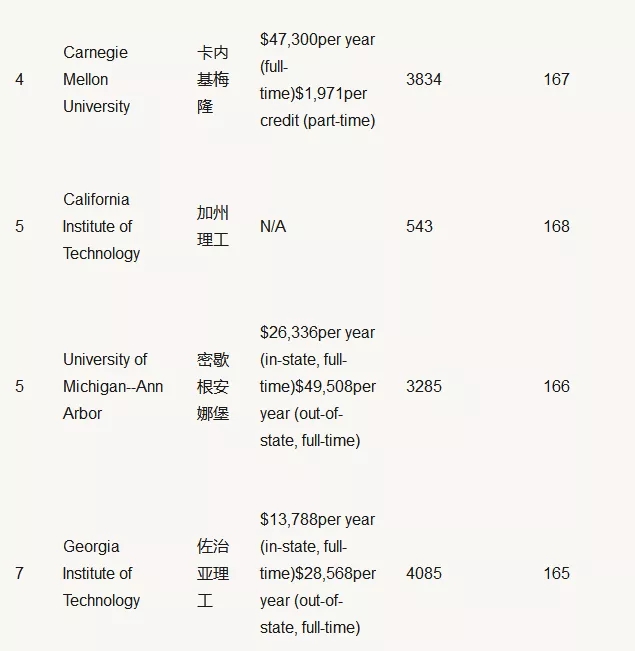Click the Carnegie Mellon University name
Viewport: 635px width, 651px height.
pos(96,79)
